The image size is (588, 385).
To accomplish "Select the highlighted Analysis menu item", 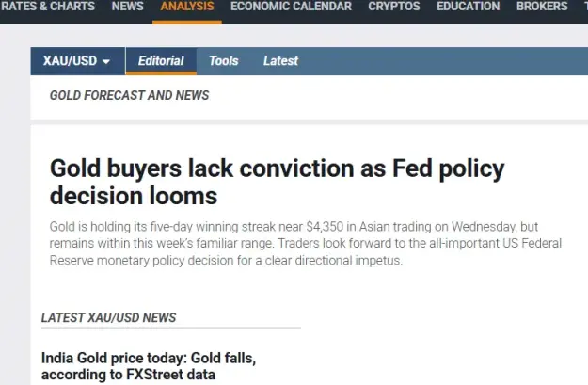I will (x=187, y=7).
